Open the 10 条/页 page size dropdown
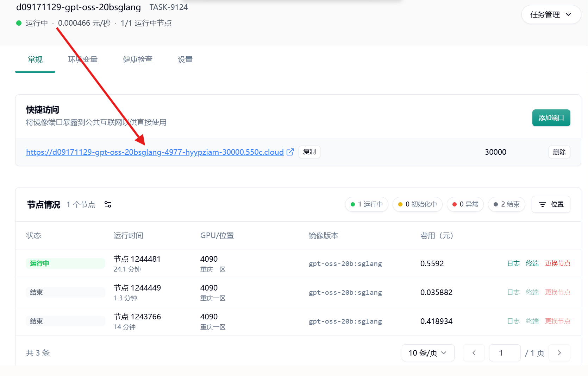 428,353
